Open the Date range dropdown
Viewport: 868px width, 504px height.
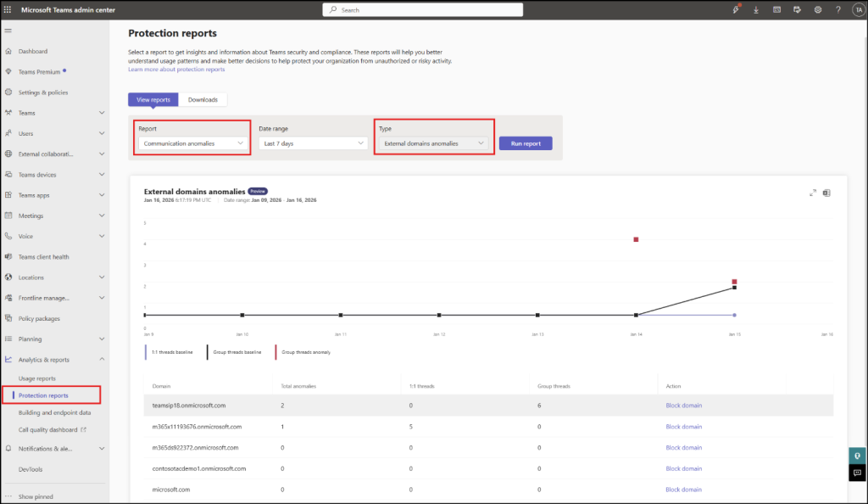[x=313, y=143]
